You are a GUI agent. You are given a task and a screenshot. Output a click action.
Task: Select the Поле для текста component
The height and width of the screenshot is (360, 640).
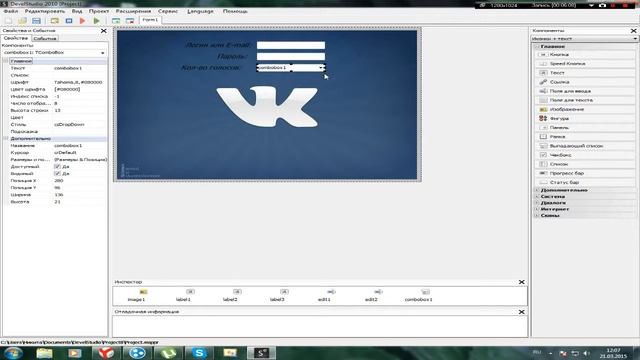point(585,100)
